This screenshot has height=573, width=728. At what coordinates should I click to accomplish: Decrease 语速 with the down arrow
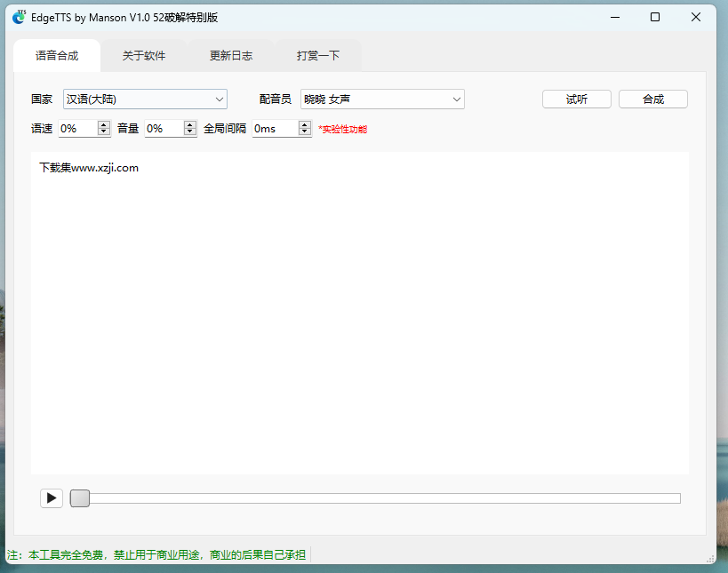pyautogui.click(x=104, y=132)
